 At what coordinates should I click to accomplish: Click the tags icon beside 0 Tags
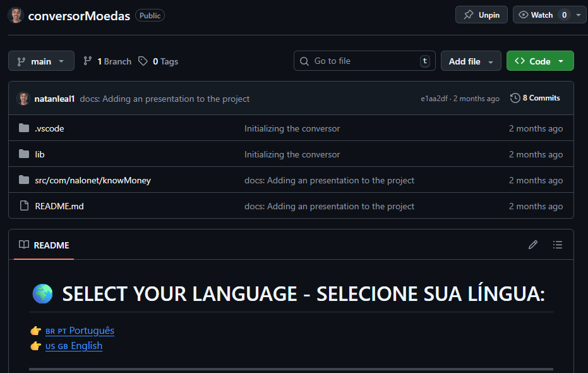(x=143, y=61)
